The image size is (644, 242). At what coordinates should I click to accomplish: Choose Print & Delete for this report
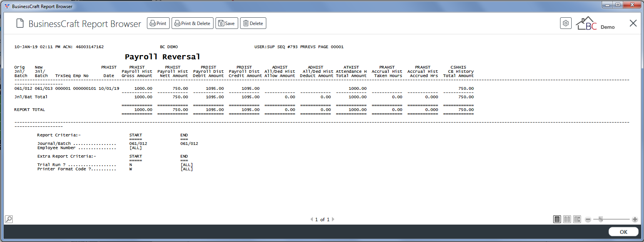click(x=192, y=23)
